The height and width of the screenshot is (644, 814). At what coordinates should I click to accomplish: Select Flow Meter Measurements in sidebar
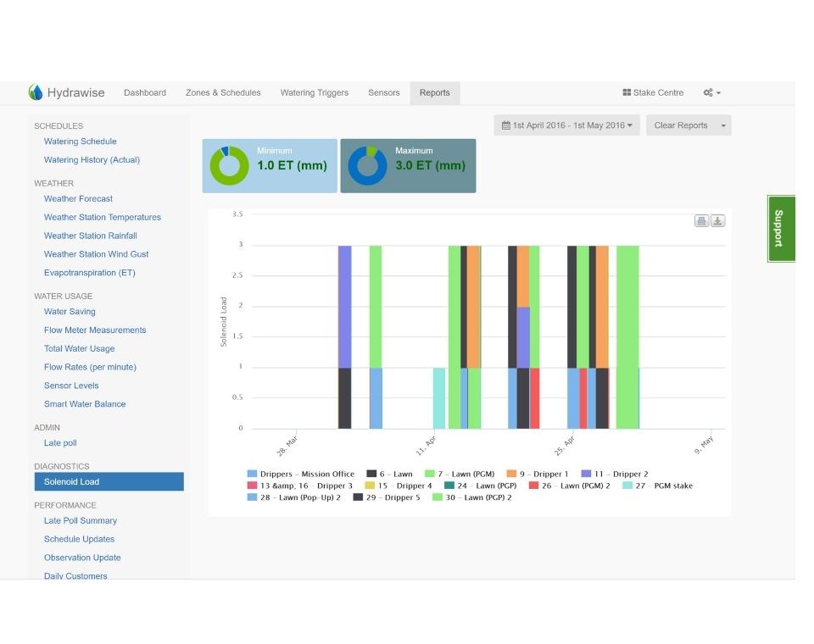95,330
